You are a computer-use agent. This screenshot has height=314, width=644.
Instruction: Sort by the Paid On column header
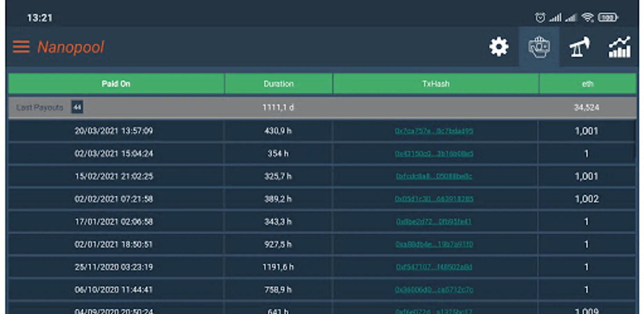116,84
